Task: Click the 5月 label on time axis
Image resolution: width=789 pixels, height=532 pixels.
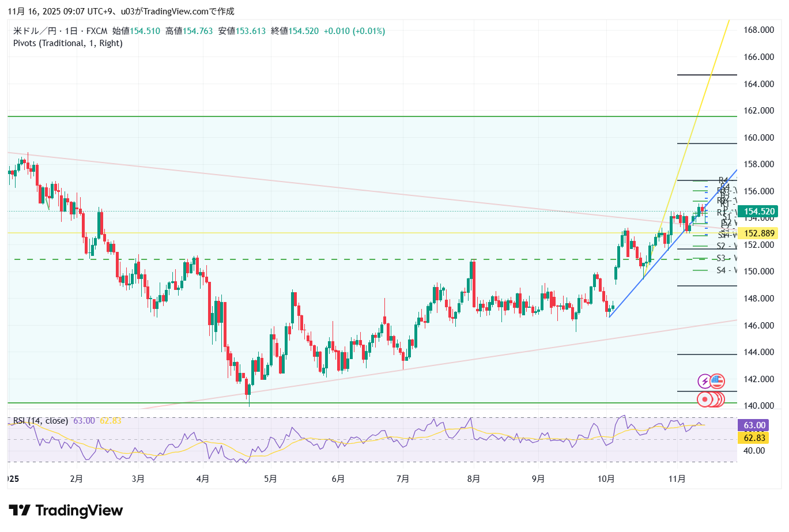Action: point(270,479)
